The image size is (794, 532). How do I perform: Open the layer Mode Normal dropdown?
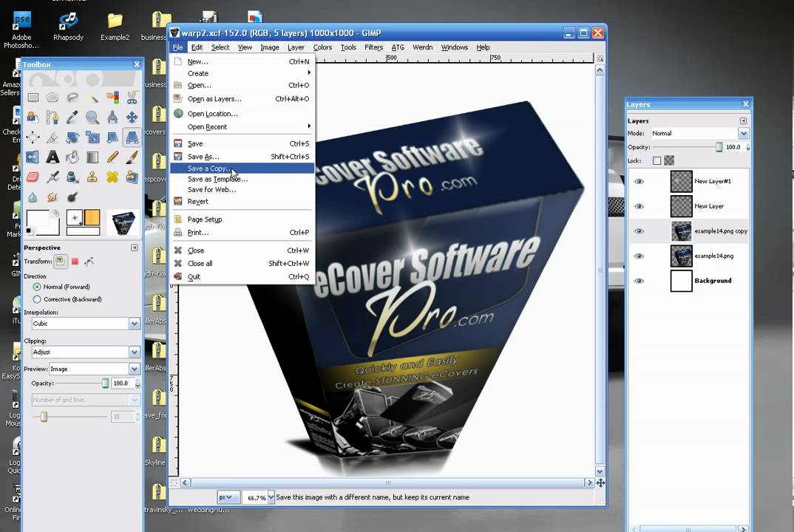pyautogui.click(x=699, y=134)
